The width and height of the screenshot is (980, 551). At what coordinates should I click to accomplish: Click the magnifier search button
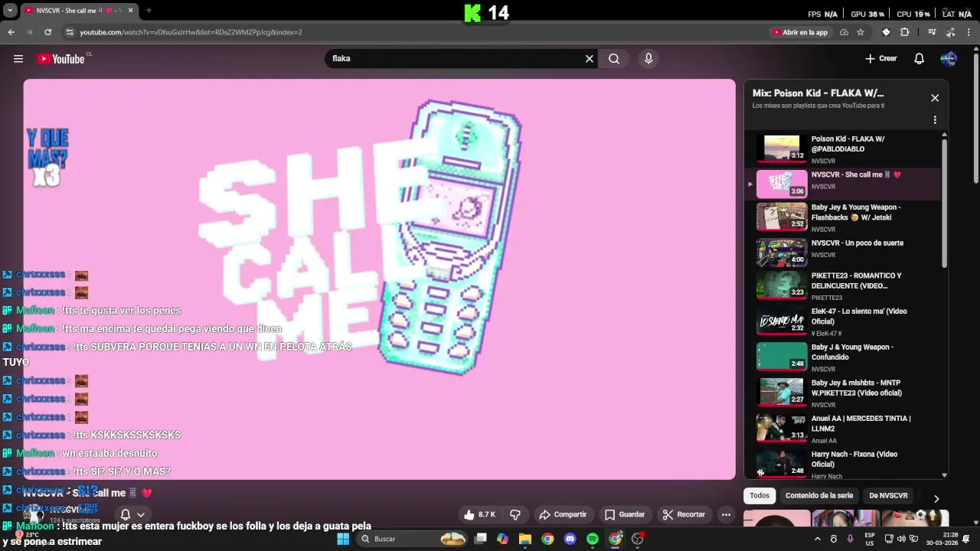[x=614, y=59]
